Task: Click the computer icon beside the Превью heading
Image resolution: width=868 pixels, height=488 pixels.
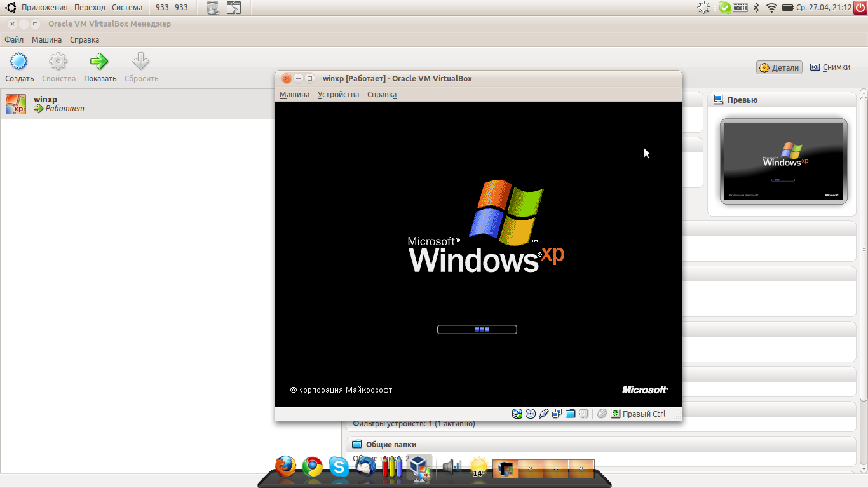Action: point(719,100)
